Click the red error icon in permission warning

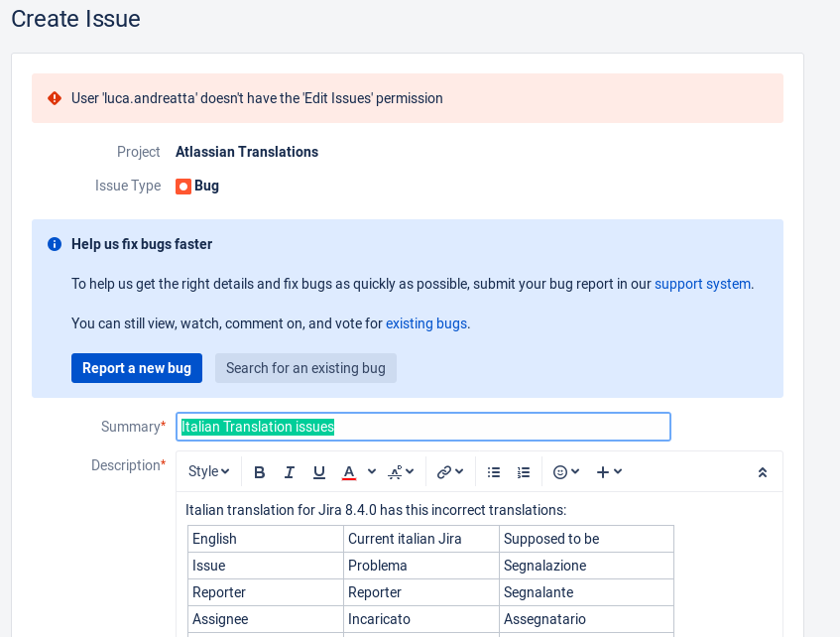(x=55, y=98)
